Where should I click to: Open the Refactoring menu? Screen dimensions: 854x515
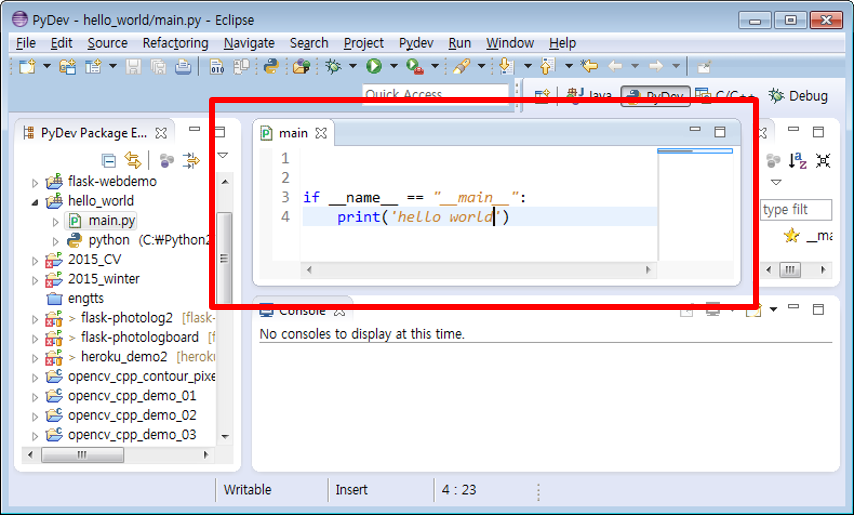(x=175, y=43)
